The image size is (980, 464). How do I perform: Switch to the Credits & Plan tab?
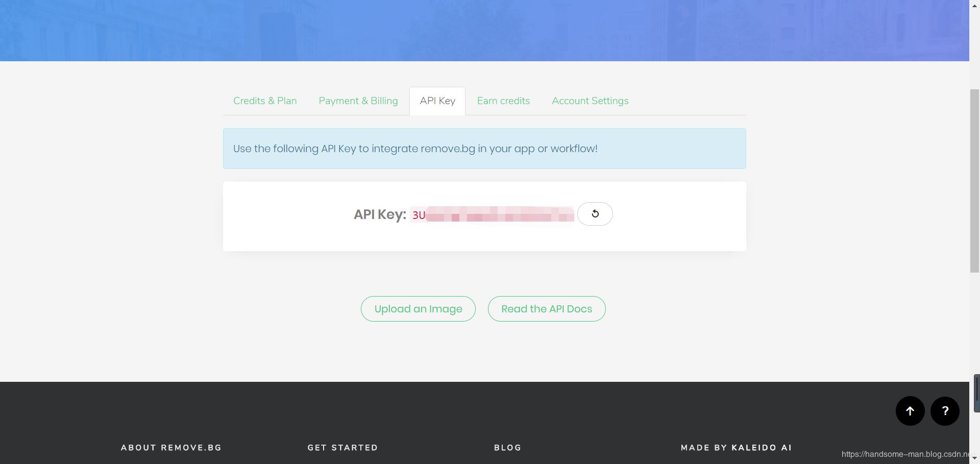pyautogui.click(x=265, y=101)
